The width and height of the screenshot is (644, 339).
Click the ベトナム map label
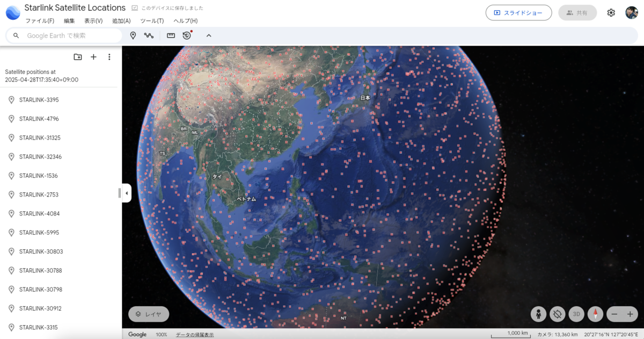(247, 199)
